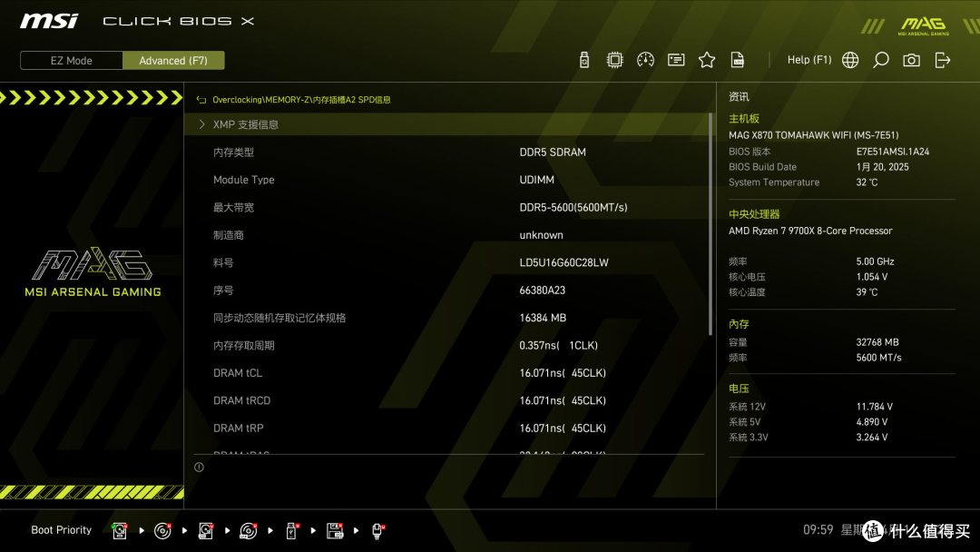Click the 11.784 V system 12V reading

click(x=875, y=407)
